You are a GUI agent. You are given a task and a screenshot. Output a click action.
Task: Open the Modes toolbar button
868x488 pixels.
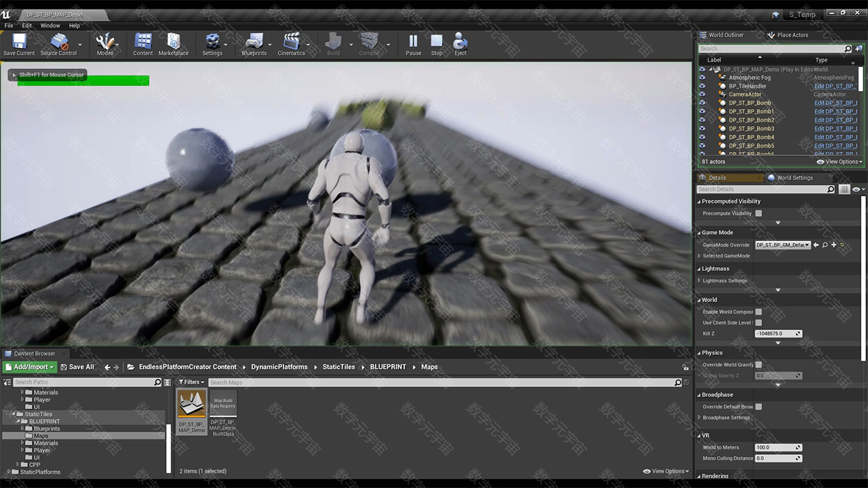pos(105,45)
